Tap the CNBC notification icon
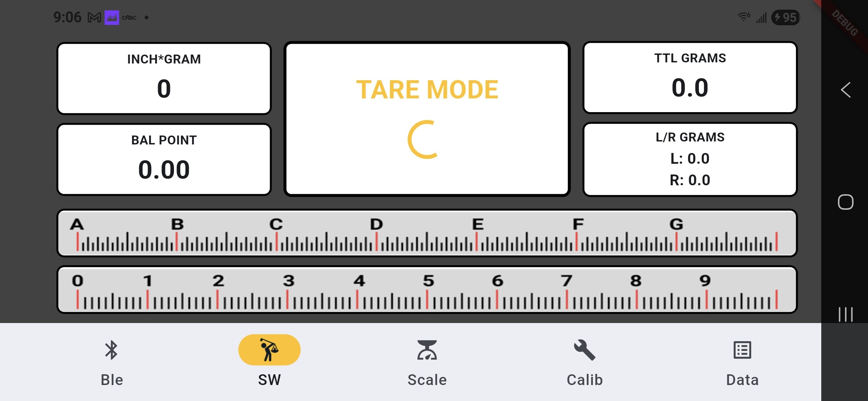The width and height of the screenshot is (868, 401). (x=129, y=17)
